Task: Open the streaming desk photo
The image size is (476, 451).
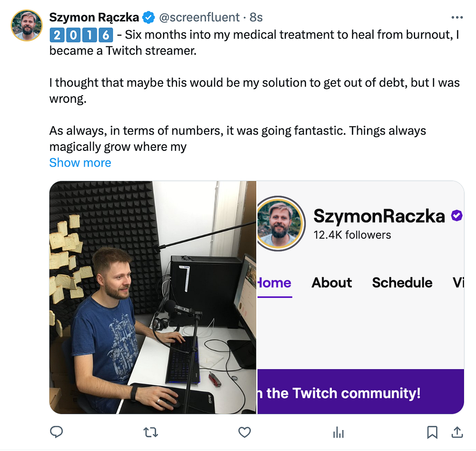Action: [153, 297]
